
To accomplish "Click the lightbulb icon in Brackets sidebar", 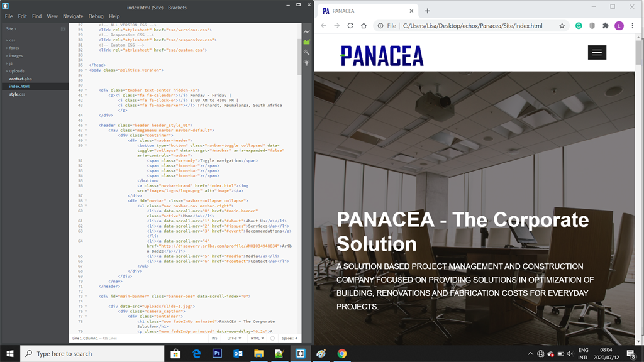I will coord(307,63).
